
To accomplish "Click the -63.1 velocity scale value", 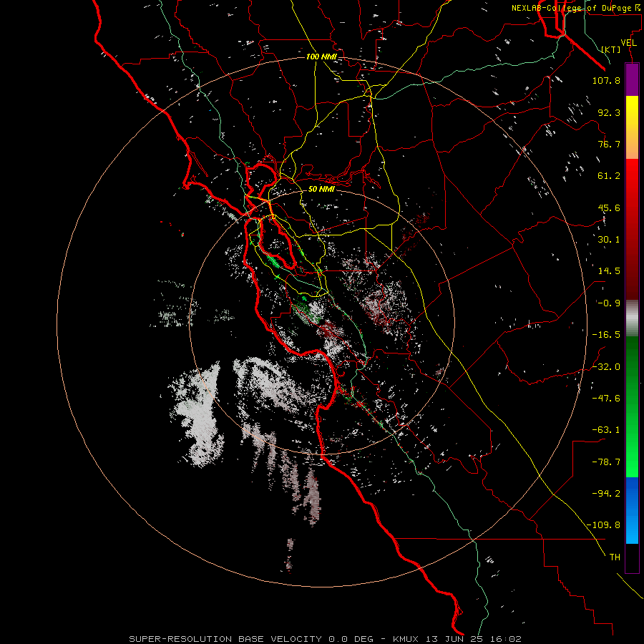I will [606, 430].
